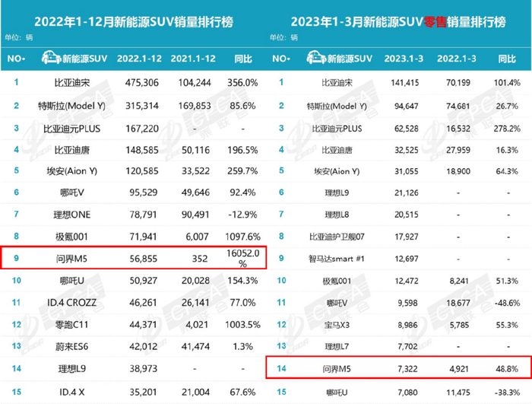The width and height of the screenshot is (532, 404).
Task: Select 特斯拉(Model Y) in the left table
Action: [x=71, y=106]
